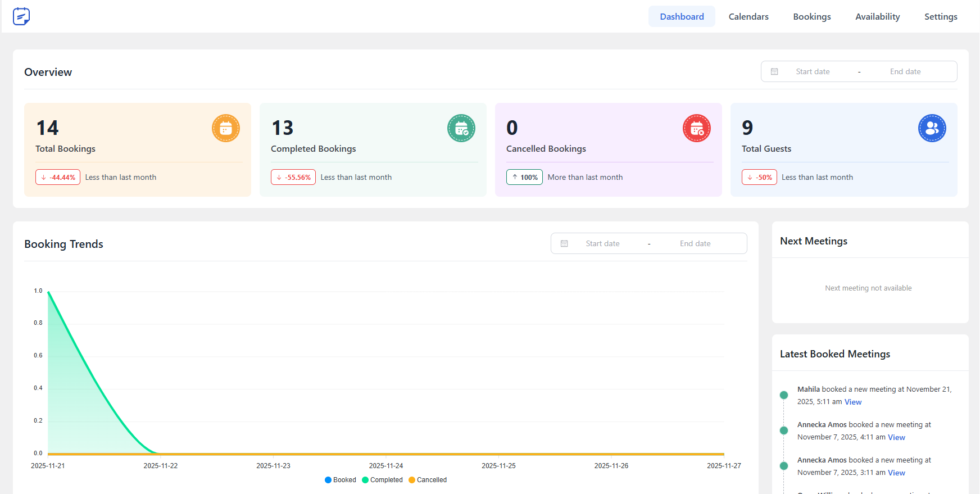Toggle the Completed series in chart legend
The height and width of the screenshot is (494, 980).
click(x=383, y=480)
